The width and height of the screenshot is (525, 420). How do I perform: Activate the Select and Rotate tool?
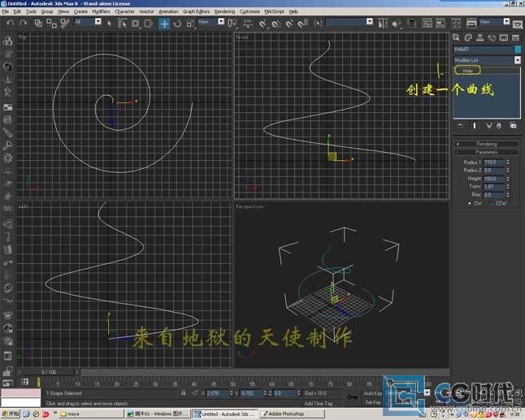177,24
